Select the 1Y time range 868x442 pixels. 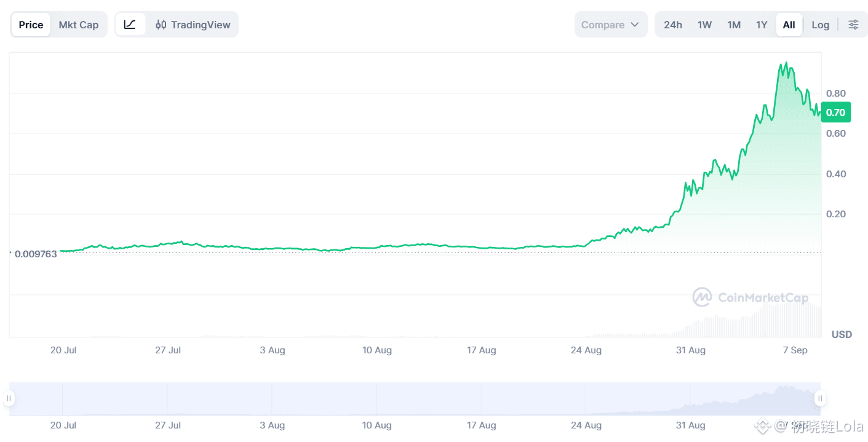pyautogui.click(x=762, y=25)
